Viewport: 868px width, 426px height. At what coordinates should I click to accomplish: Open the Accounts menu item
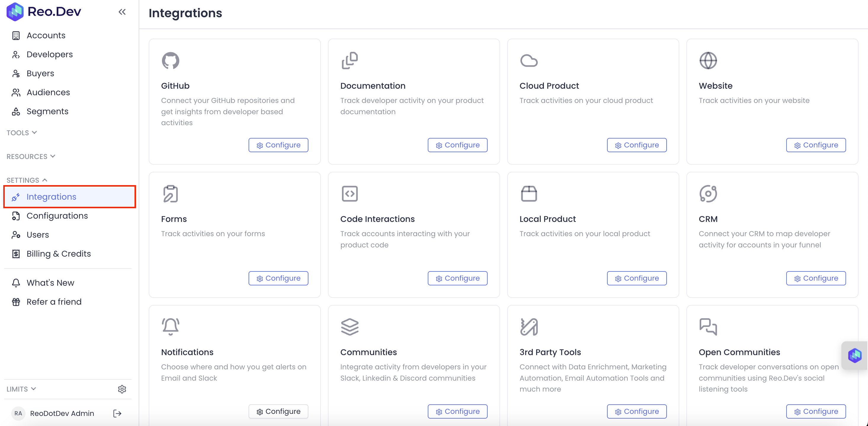[x=46, y=35]
